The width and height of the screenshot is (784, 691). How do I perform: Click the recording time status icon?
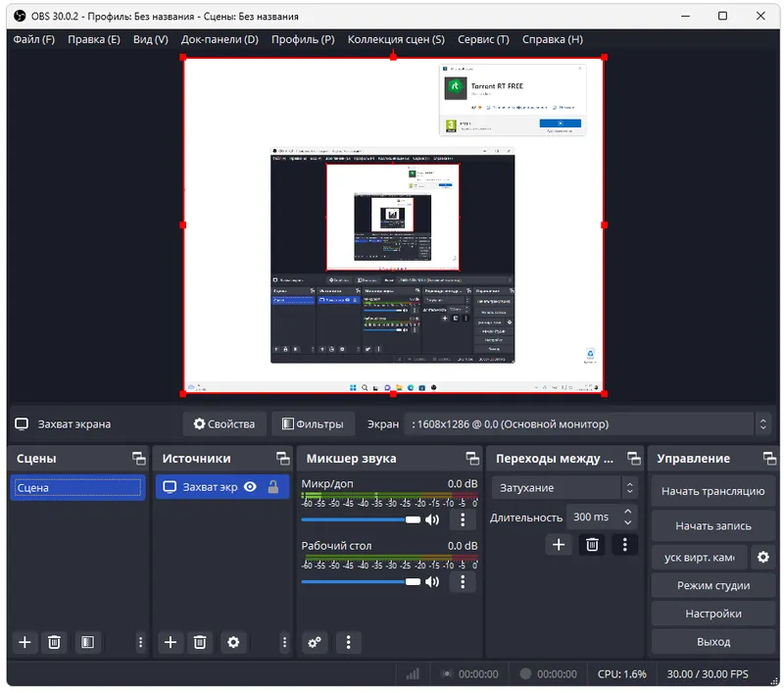525,674
